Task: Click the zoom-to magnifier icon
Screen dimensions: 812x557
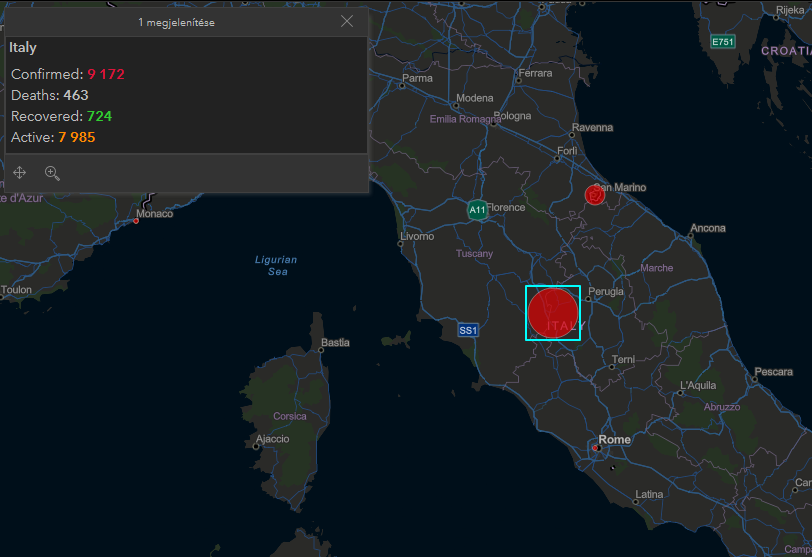Action: pos(52,173)
